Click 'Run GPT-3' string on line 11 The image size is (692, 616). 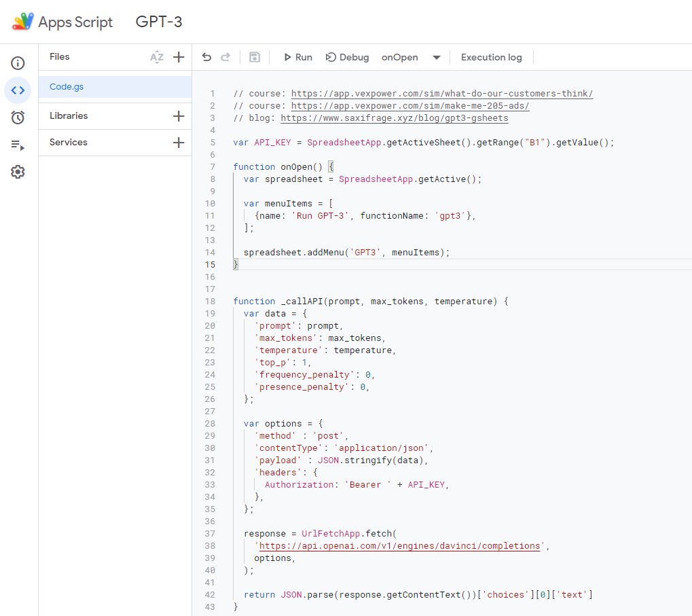(321, 216)
